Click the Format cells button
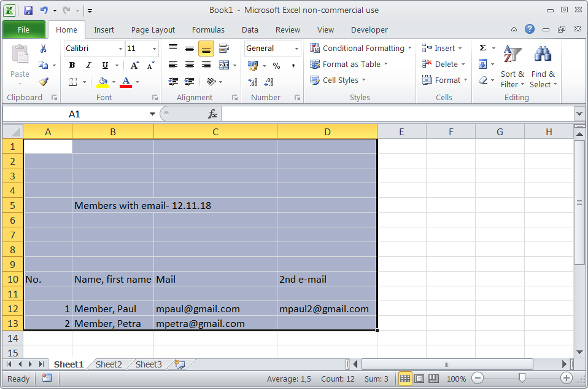Image resolution: width=588 pixels, height=389 pixels. point(445,81)
